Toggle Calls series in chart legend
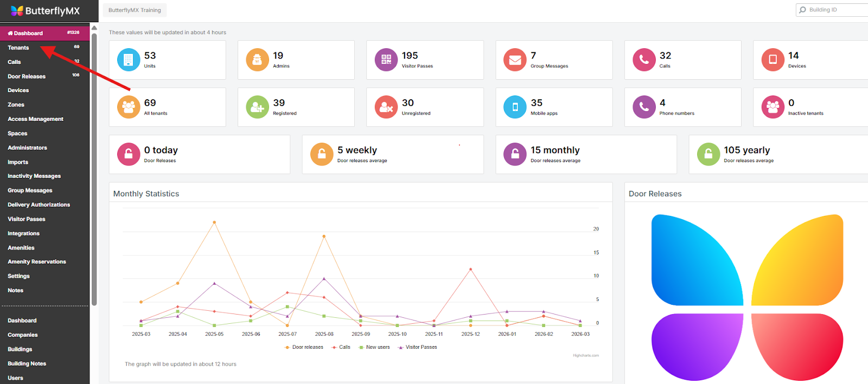868x384 pixels. click(344, 347)
